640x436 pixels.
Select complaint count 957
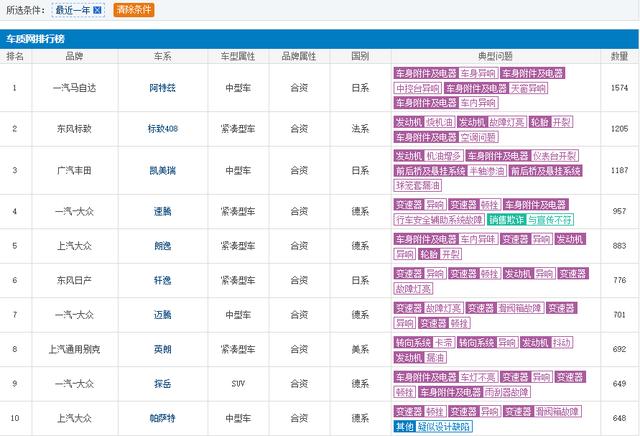click(x=619, y=211)
